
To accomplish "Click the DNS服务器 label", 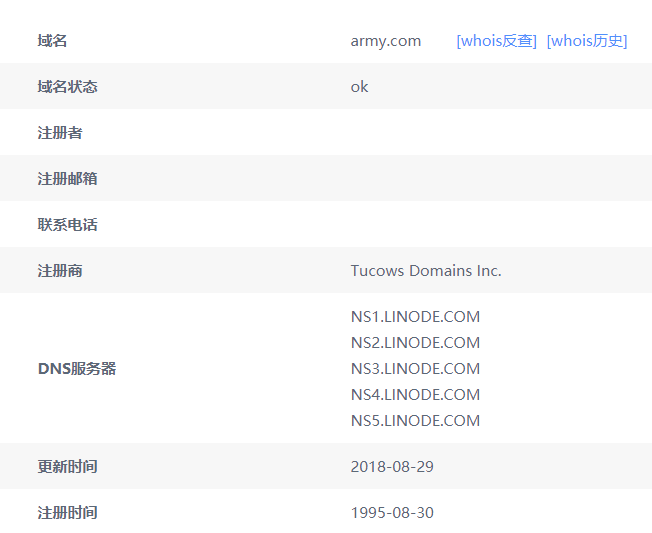I will pyautogui.click(x=76, y=369).
